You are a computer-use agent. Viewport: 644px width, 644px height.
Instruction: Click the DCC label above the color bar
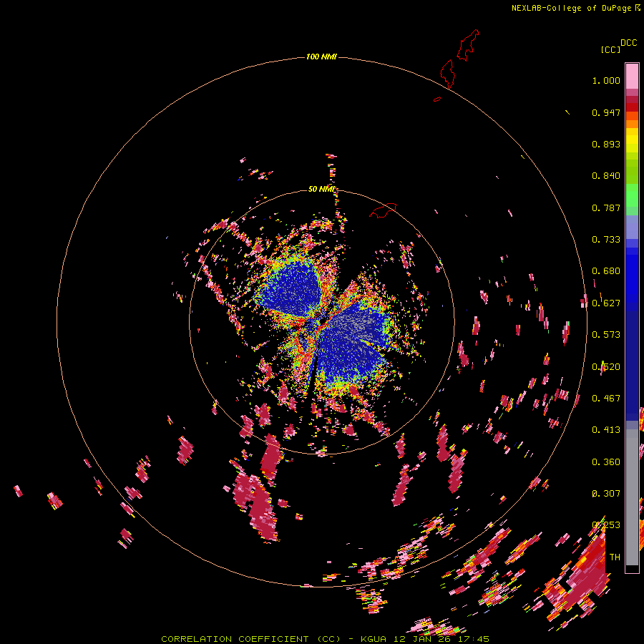628,43
